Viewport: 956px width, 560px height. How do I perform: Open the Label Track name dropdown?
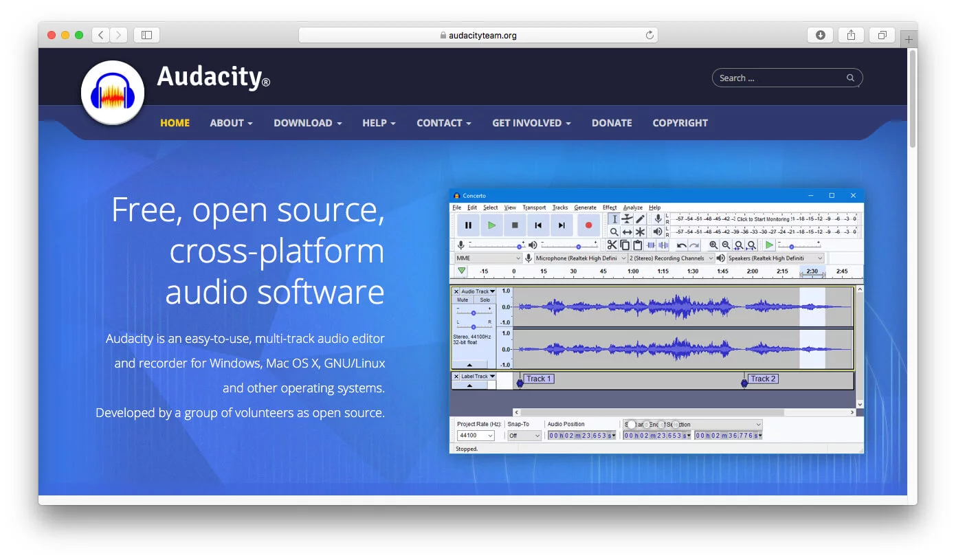(478, 377)
